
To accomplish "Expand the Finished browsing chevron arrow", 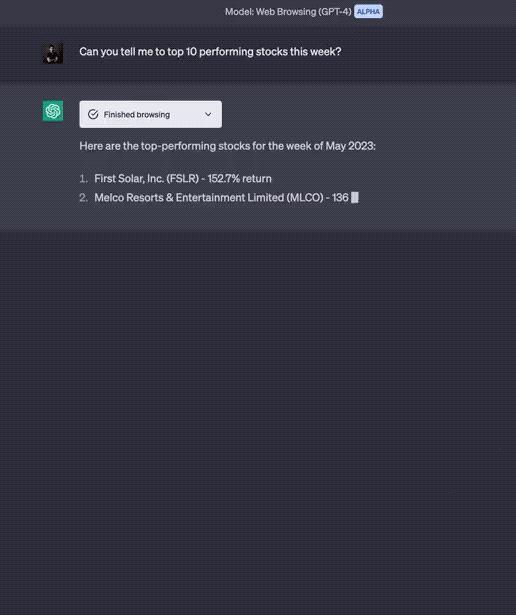I will [208, 114].
